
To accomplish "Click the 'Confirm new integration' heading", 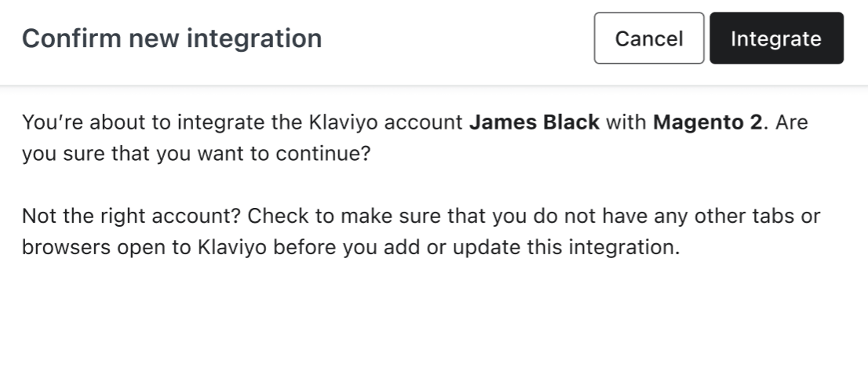I will tap(172, 38).
